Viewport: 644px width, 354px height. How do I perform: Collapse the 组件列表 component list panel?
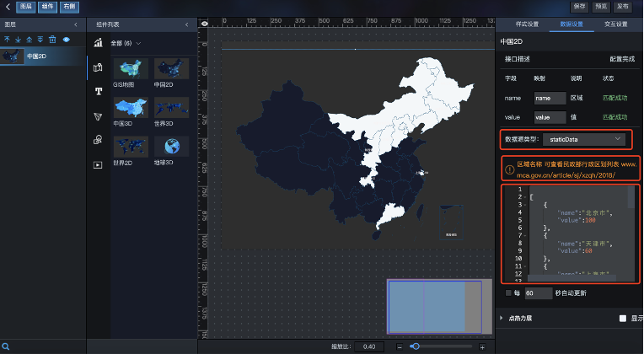(x=187, y=24)
